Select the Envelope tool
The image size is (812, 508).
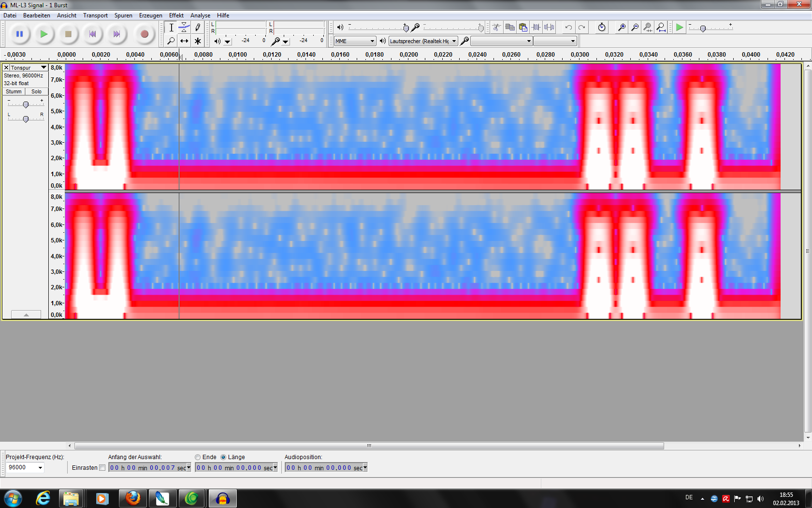pos(184,28)
